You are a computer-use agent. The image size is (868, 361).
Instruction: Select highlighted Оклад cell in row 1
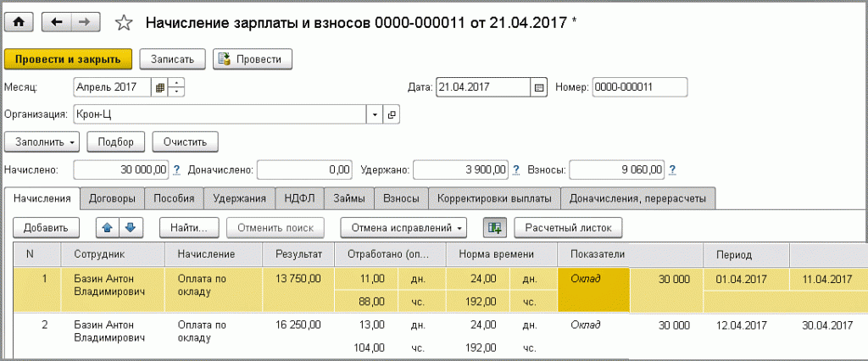(593, 290)
